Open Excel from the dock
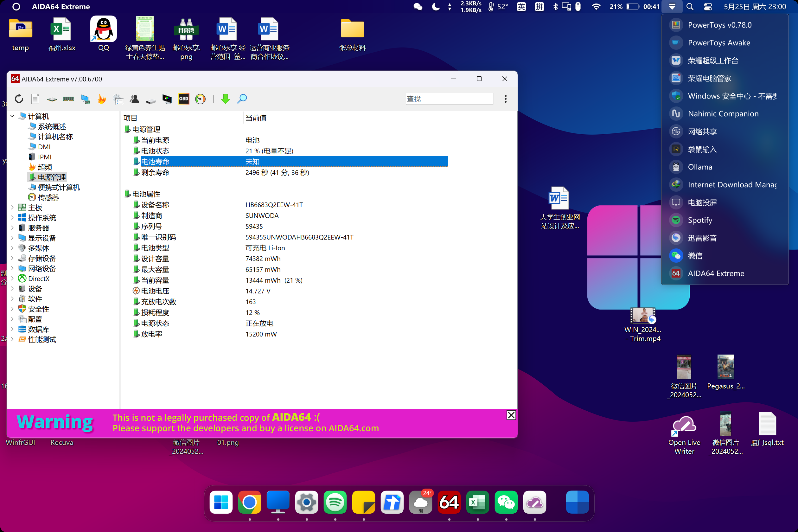 click(x=477, y=502)
